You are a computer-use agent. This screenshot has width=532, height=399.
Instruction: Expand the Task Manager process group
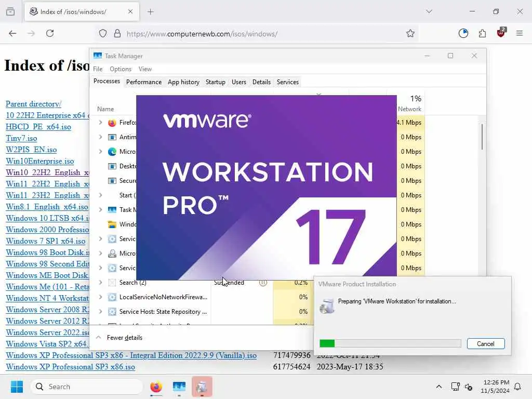100,210
